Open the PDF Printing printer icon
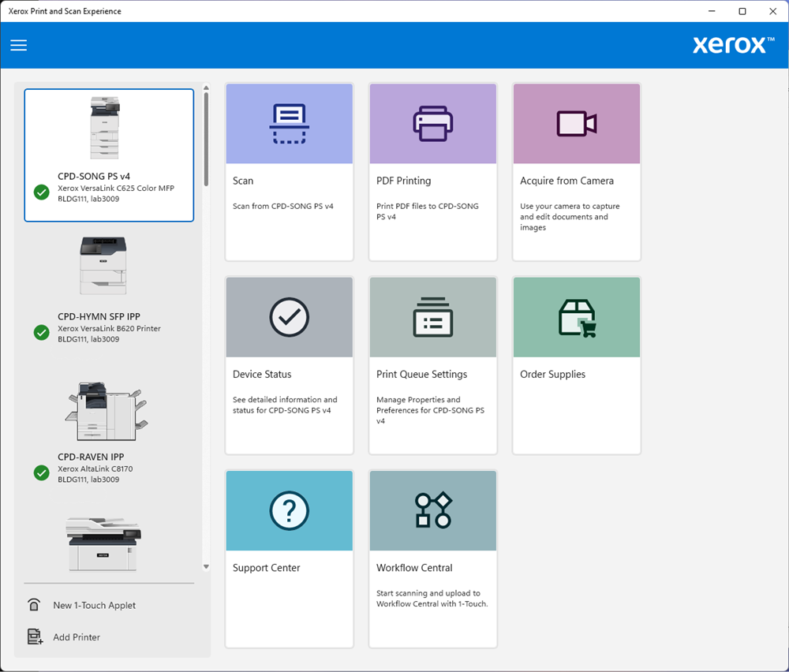The image size is (789, 672). point(432,124)
